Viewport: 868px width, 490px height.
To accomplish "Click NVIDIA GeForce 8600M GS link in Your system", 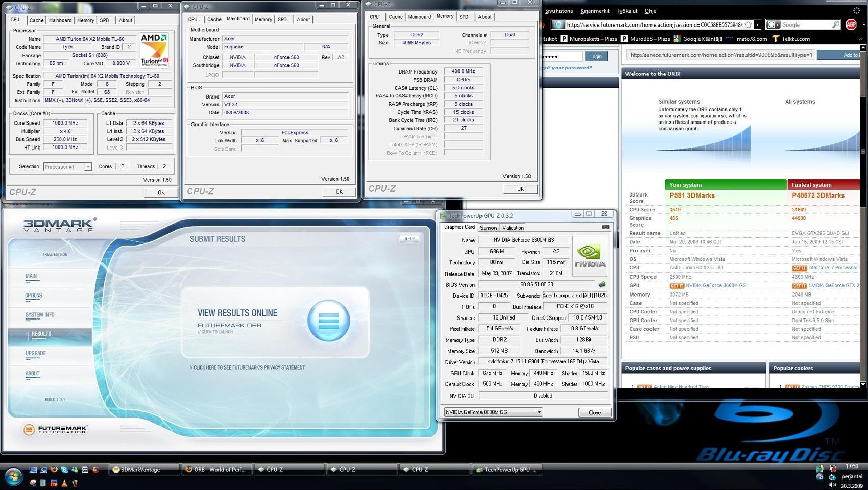I will pos(715,286).
